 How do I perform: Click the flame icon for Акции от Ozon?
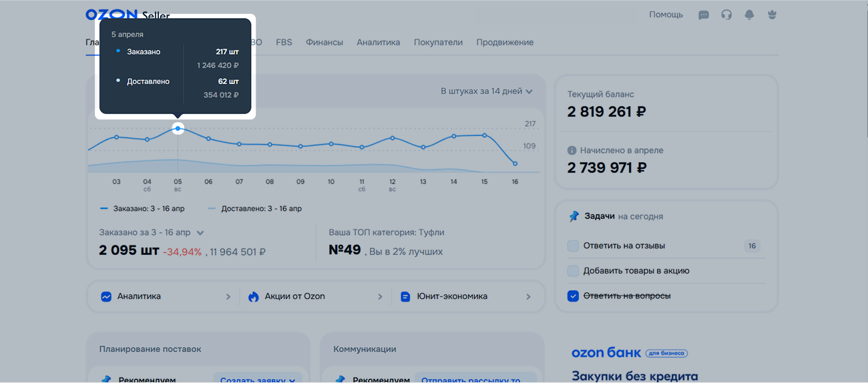(254, 297)
